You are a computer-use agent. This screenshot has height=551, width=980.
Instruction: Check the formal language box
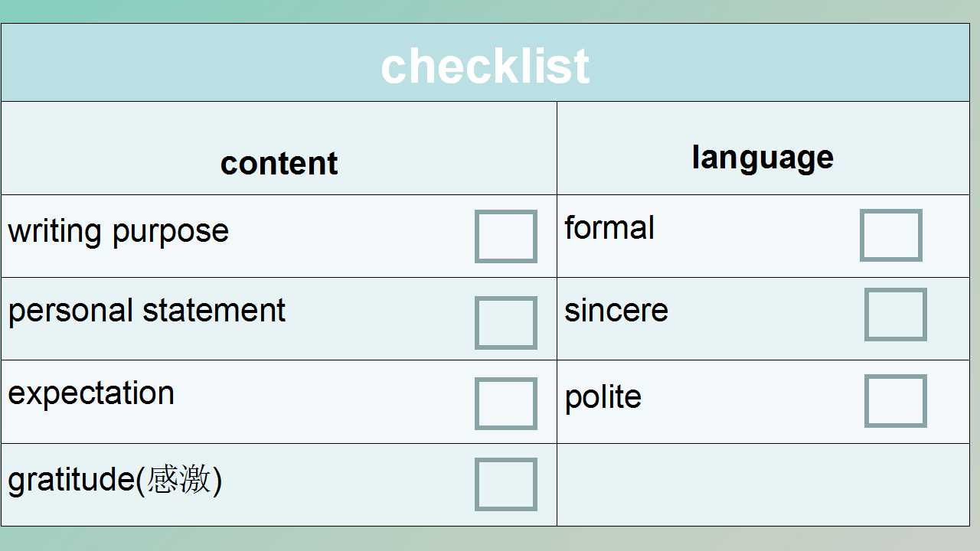pos(891,236)
